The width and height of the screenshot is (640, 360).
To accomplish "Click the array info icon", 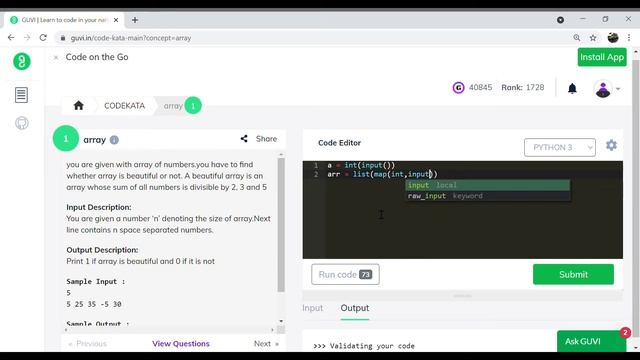I will coord(114,140).
